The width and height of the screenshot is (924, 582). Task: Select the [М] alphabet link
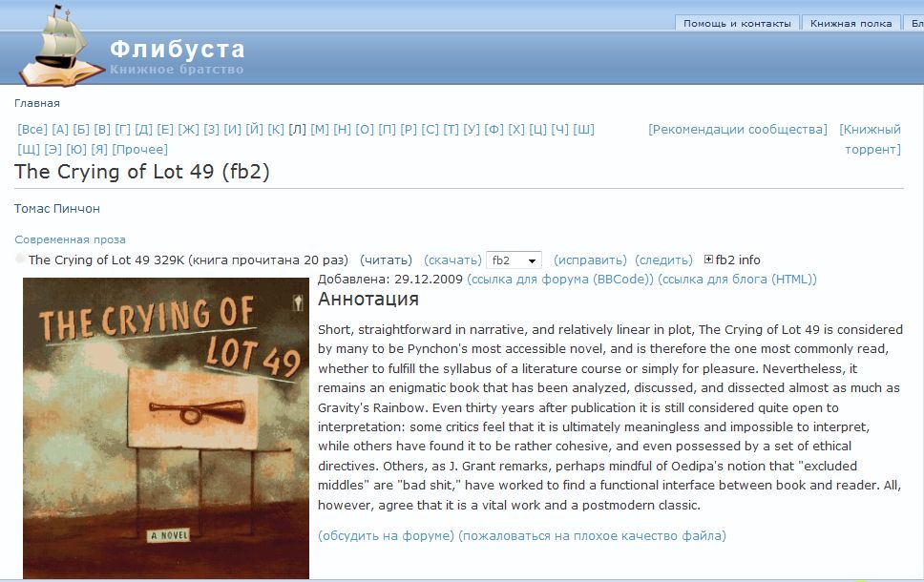(320, 129)
